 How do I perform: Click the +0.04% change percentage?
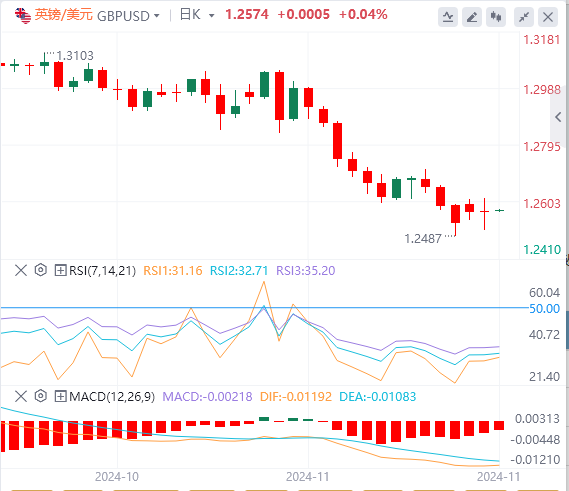pyautogui.click(x=363, y=15)
